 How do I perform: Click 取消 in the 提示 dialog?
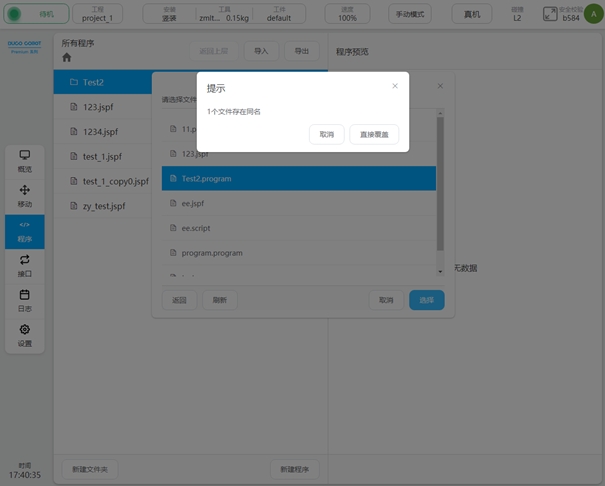[326, 134]
